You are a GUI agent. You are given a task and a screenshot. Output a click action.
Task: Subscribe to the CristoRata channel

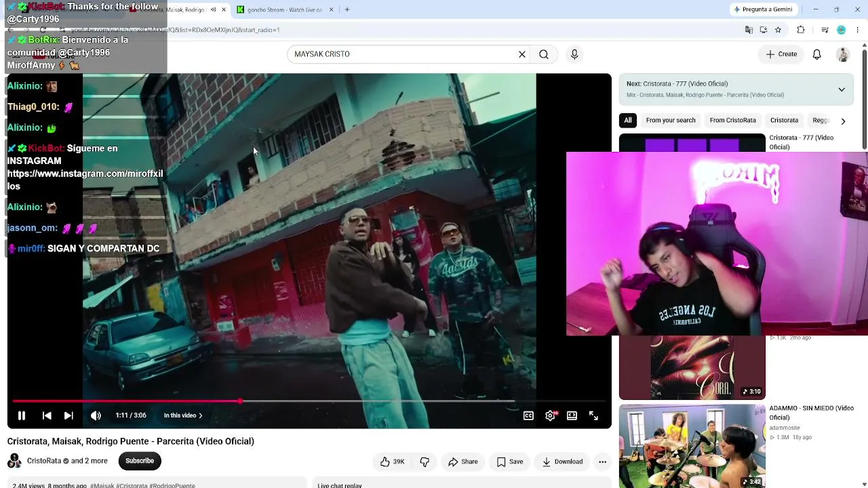click(140, 461)
